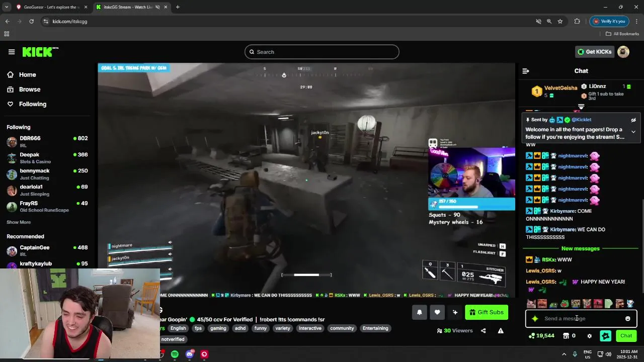Send message with Chat button
Screen dimensions: 644x362
click(x=626, y=336)
